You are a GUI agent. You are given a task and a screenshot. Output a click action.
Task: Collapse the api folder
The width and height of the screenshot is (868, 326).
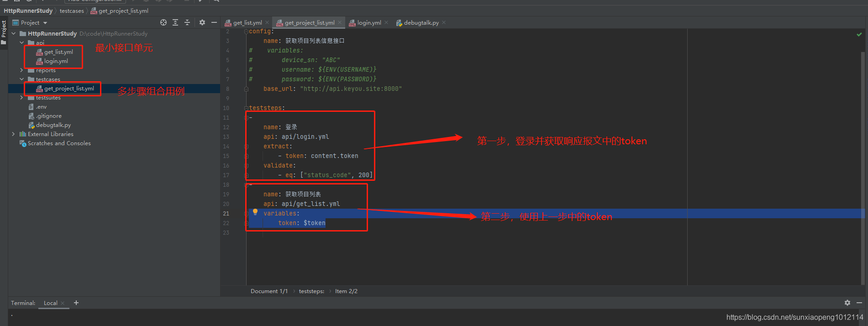[21, 42]
